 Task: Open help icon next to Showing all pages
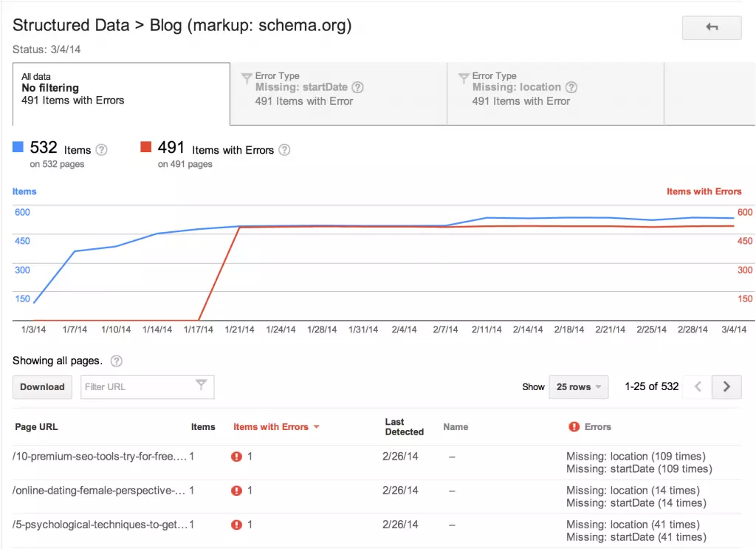coord(116,361)
